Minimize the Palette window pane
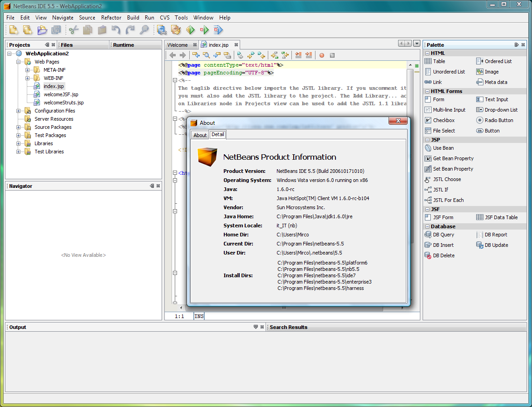Image resolution: width=532 pixels, height=407 pixels. [517, 45]
